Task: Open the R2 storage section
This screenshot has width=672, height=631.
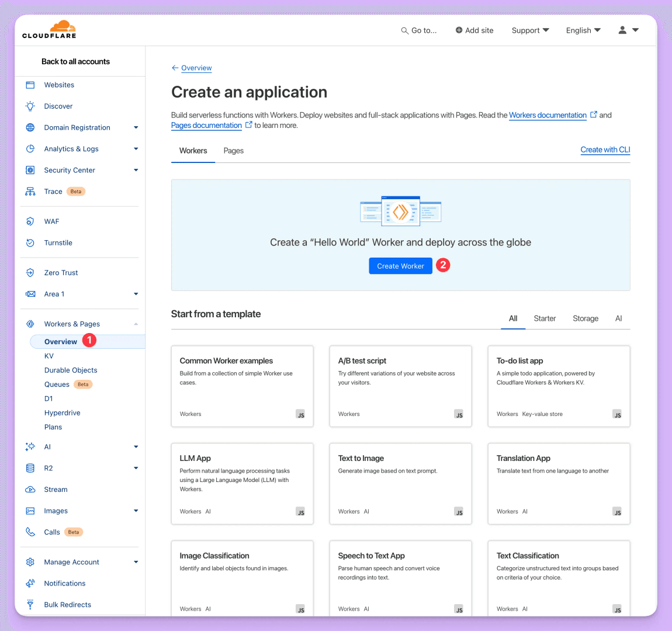Action: (50, 468)
